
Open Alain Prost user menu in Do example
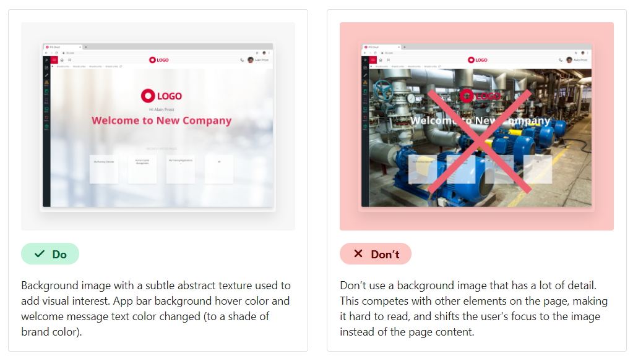point(259,60)
